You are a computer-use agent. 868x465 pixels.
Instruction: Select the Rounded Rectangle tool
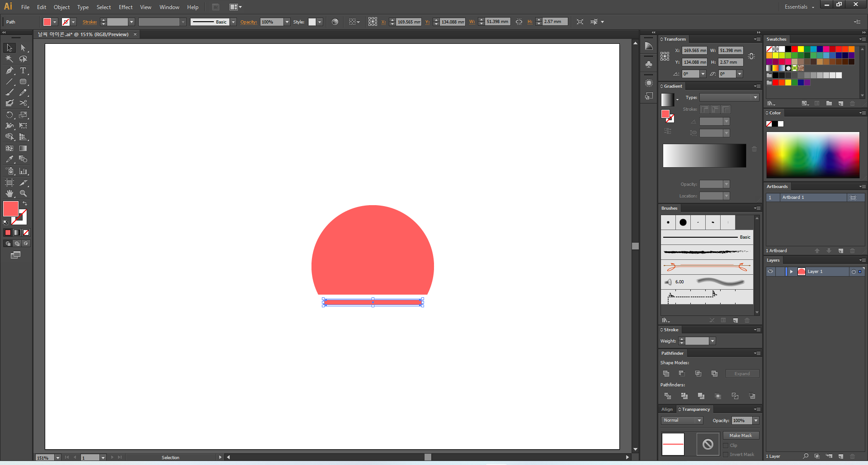click(23, 82)
